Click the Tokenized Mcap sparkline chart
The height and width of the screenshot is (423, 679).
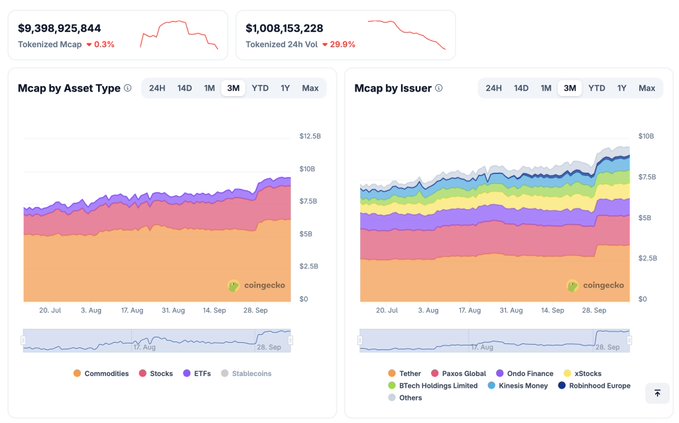coord(179,34)
